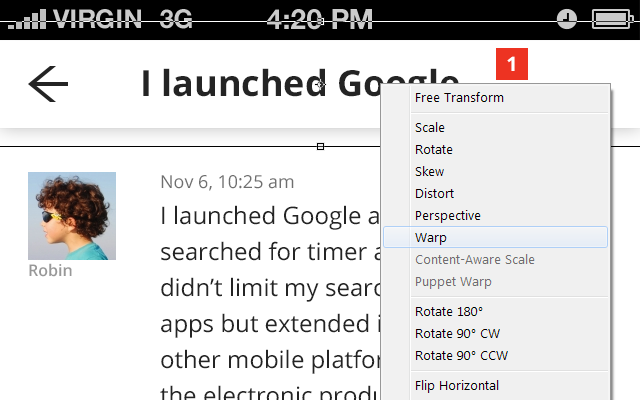Choose Scale in the context menu
Image resolution: width=640 pixels, height=400 pixels.
(x=430, y=128)
